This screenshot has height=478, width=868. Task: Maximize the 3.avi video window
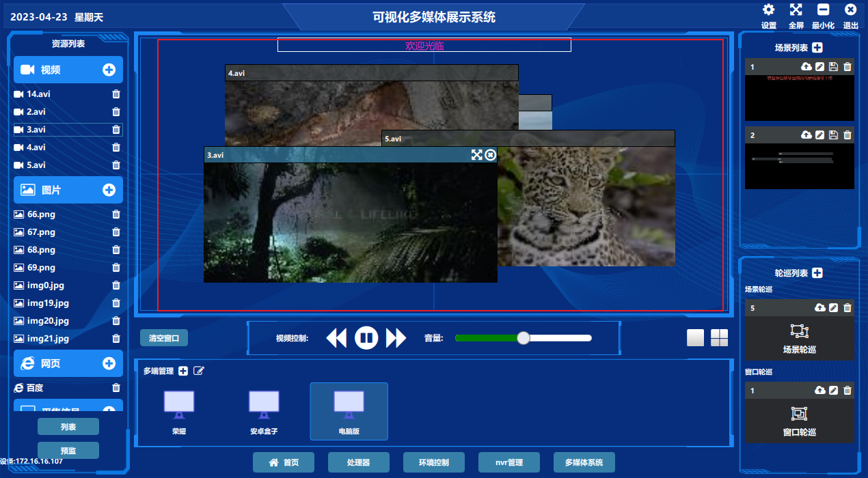(477, 155)
